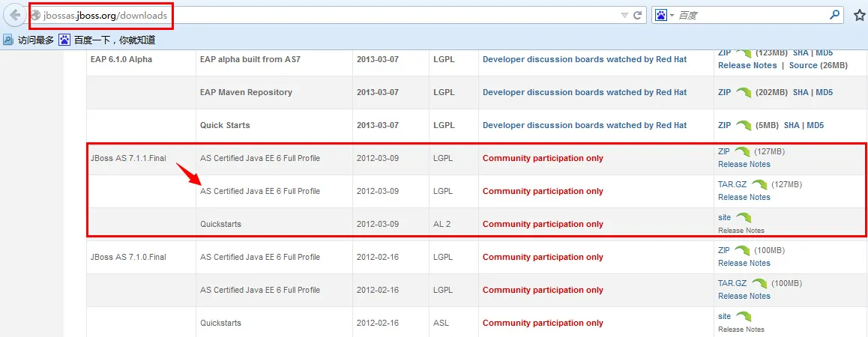Click 'Community participation only' in the AL 2 row
This screenshot has width=868, height=337.
pyautogui.click(x=543, y=225)
